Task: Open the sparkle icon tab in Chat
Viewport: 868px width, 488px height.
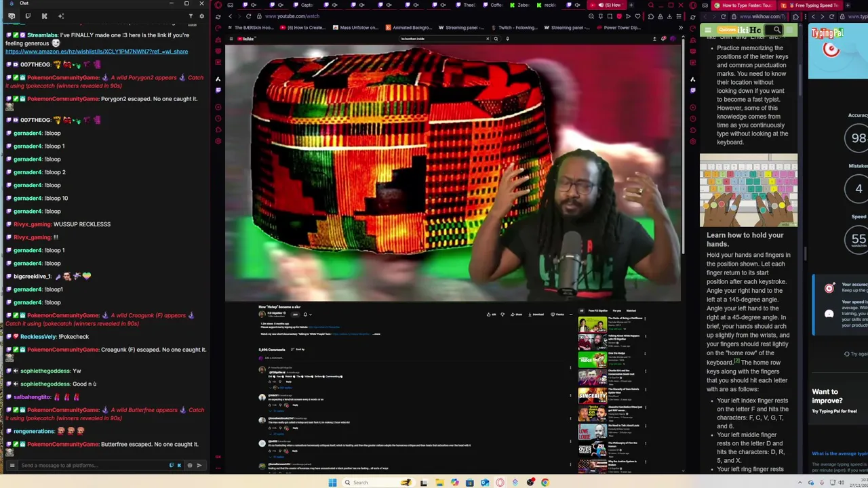Action: [x=61, y=16]
